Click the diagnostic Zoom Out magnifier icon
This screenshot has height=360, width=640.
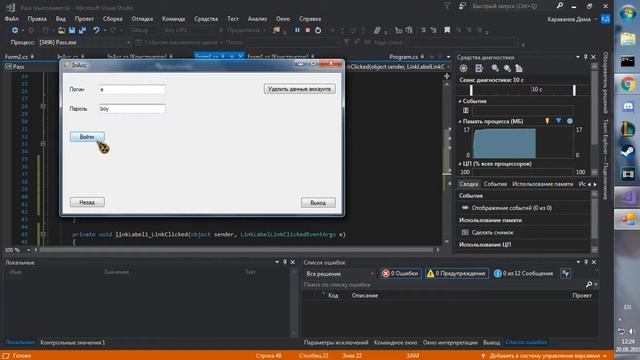point(507,69)
